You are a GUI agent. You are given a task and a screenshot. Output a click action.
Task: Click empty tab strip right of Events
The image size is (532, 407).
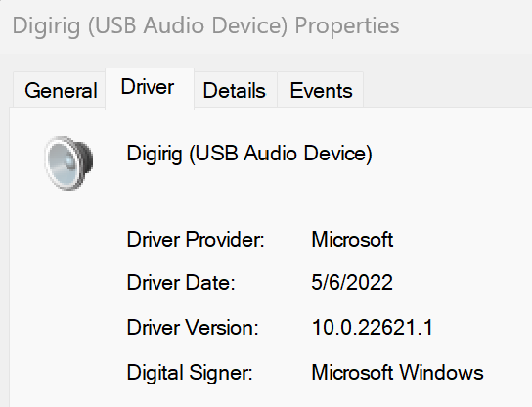pos(448,90)
